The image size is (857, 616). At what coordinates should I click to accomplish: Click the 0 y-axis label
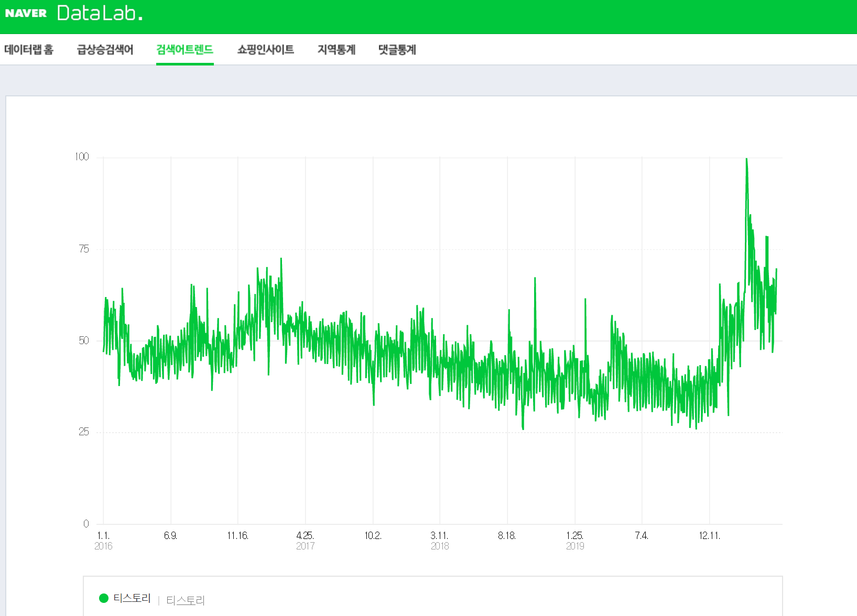tap(86, 523)
